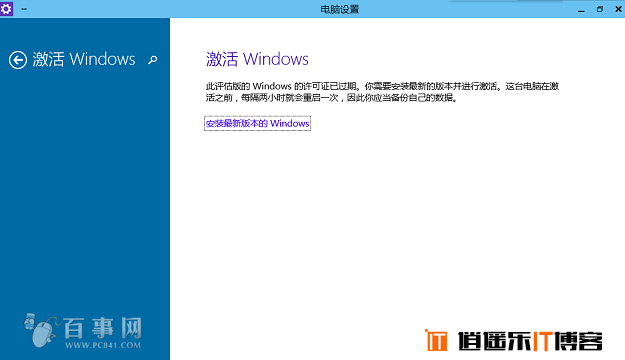Open search with the magnifier icon
Screen dimensions: 625x360
tap(152, 60)
